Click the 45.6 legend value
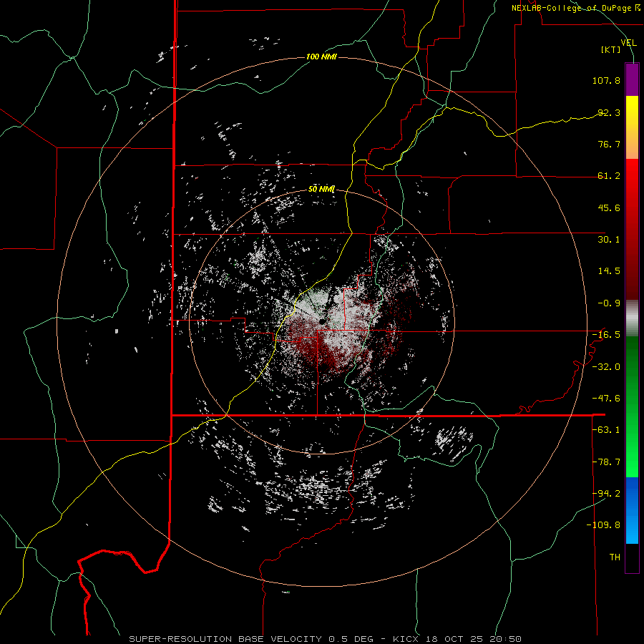Viewport: 644px width, 644px height. pos(609,208)
